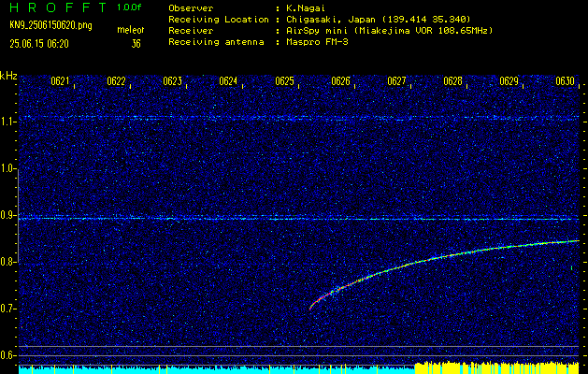Select the version label 1.0.0f
This screenshot has height=374, width=588.
[x=129, y=7]
